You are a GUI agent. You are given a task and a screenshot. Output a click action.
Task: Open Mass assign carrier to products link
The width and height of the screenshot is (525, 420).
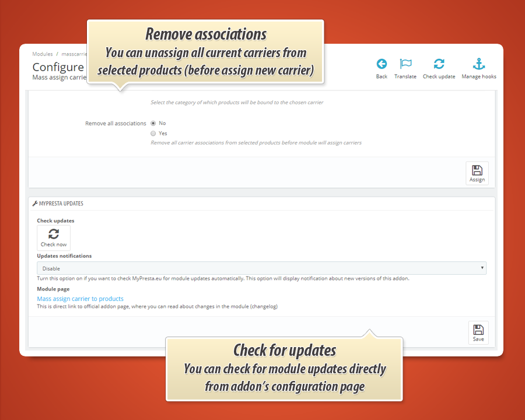80,299
